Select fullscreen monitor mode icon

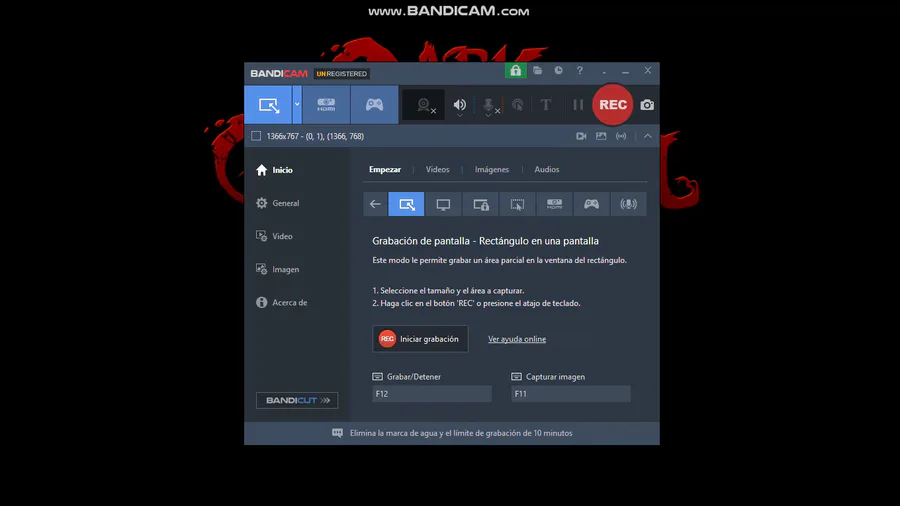tap(443, 204)
